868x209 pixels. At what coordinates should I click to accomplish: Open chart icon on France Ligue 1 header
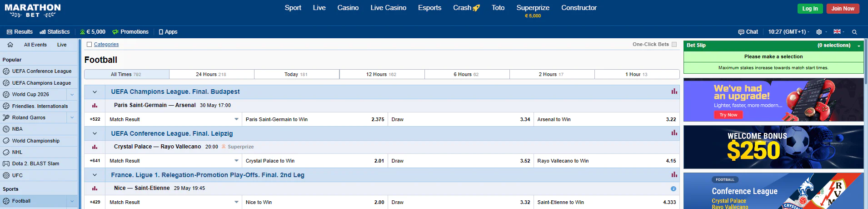tap(674, 175)
